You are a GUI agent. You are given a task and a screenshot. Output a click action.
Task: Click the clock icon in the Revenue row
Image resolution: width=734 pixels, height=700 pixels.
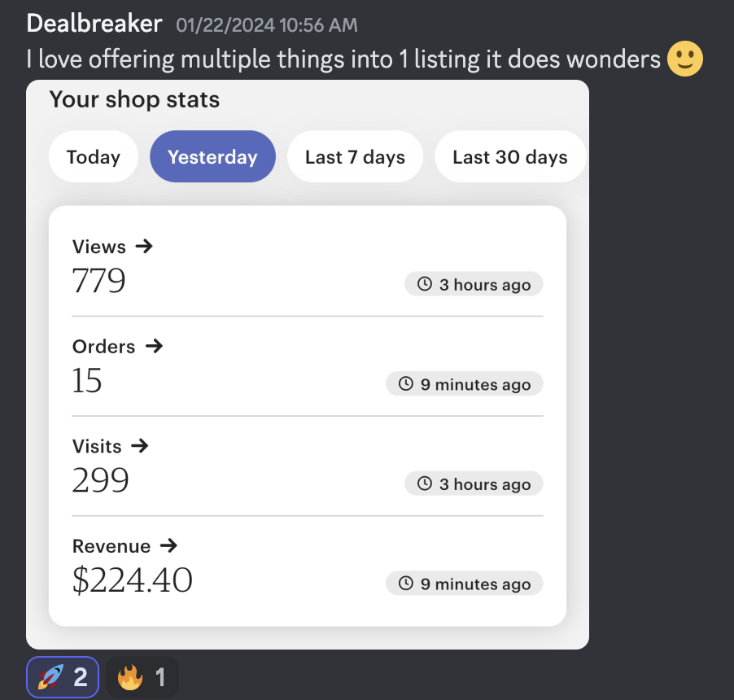click(406, 583)
